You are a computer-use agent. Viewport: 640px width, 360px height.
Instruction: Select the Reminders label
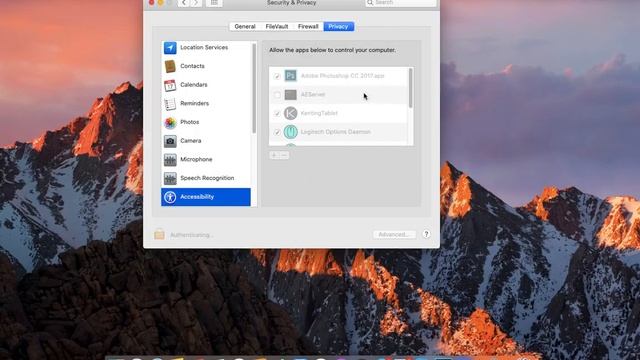point(194,104)
